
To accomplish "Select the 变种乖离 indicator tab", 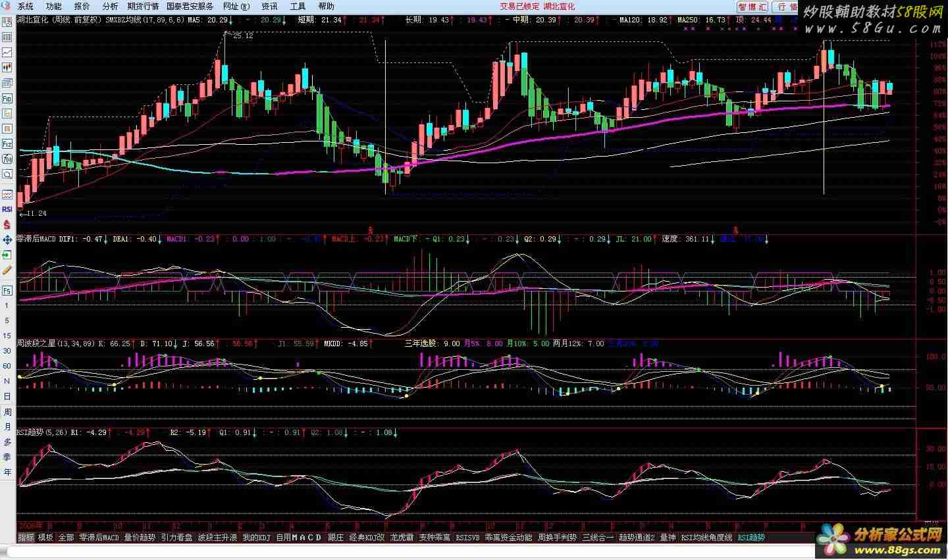I will click(434, 538).
